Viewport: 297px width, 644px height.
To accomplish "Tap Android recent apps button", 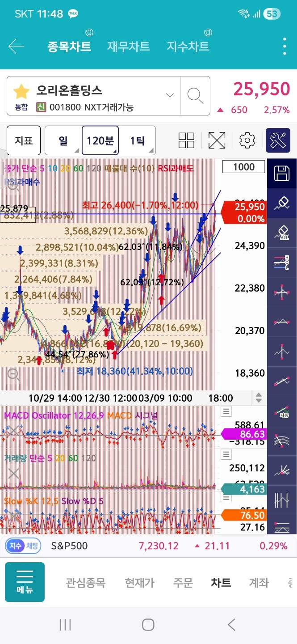I will (65, 625).
